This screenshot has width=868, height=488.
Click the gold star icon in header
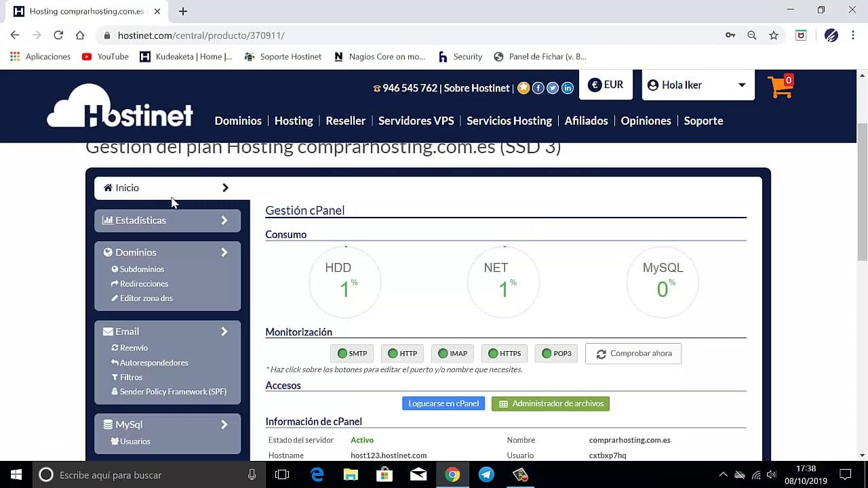pyautogui.click(x=524, y=88)
